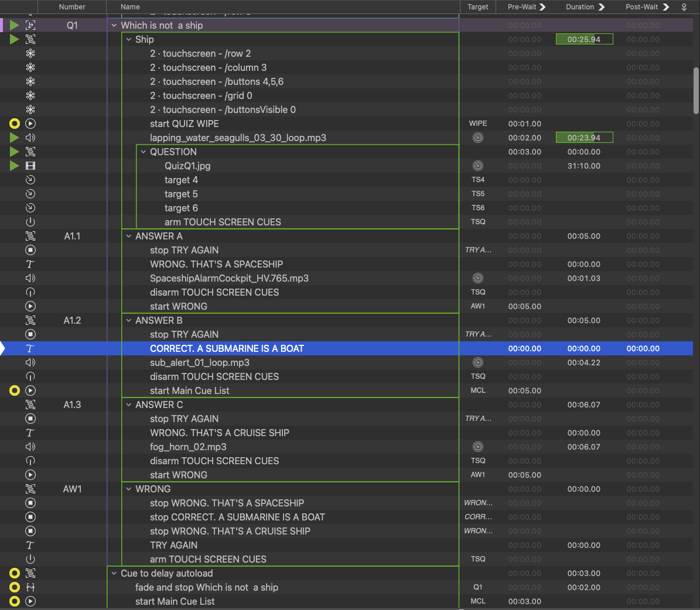Click stop icon for stop CORRECT. A SUBMARINE cue

pyautogui.click(x=30, y=517)
